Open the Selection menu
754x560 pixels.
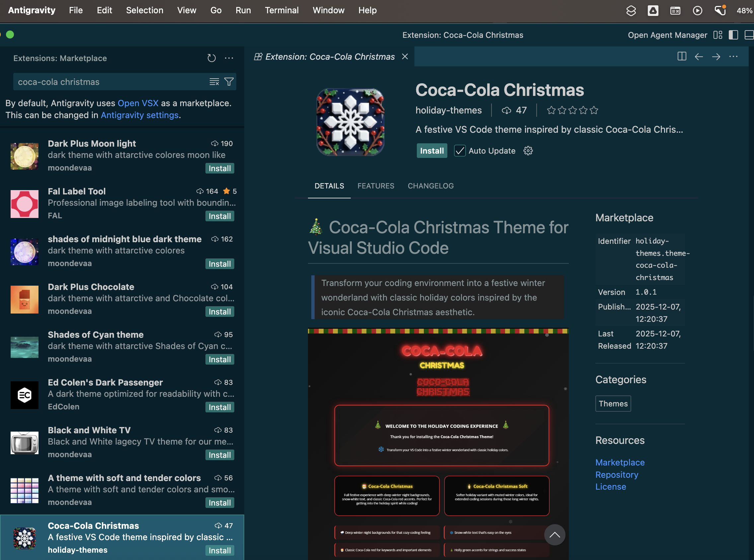pyautogui.click(x=145, y=11)
